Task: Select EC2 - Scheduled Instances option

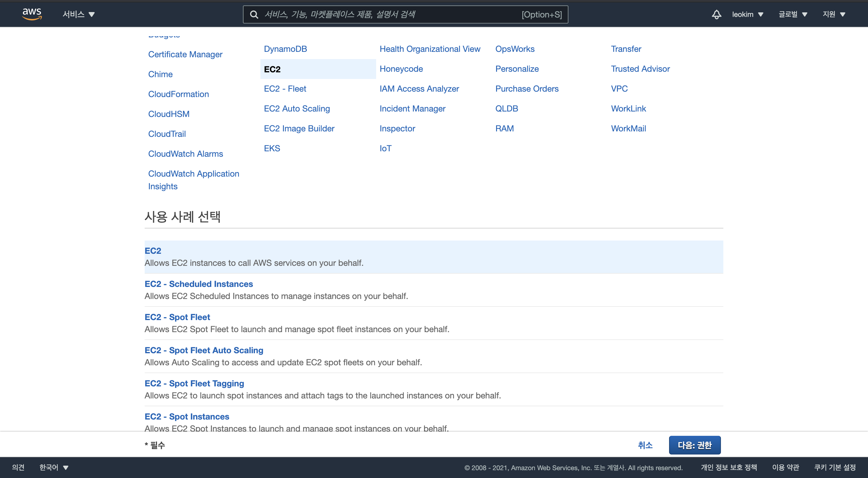Action: pos(199,284)
